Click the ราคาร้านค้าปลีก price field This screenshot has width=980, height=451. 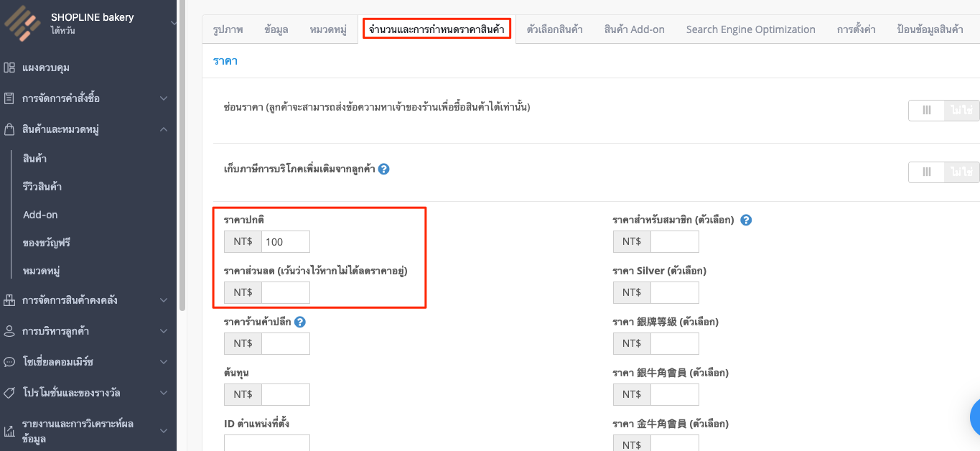coord(286,343)
